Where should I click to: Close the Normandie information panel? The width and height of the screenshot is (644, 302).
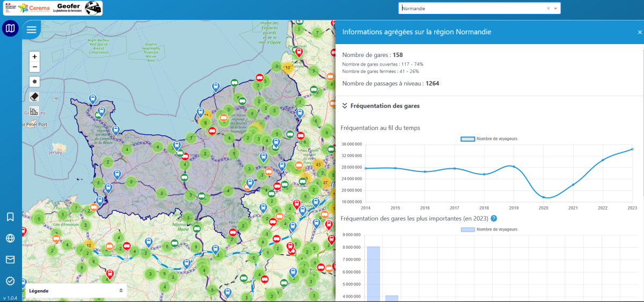coord(639,32)
